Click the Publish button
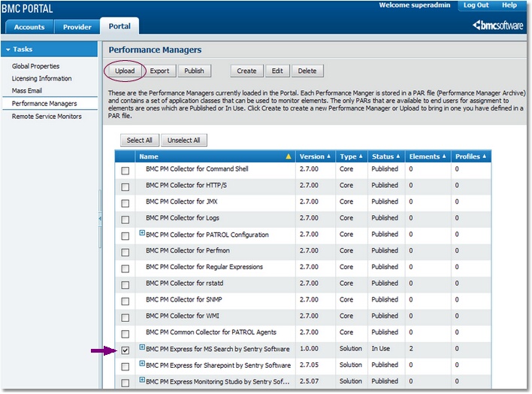 pos(194,71)
